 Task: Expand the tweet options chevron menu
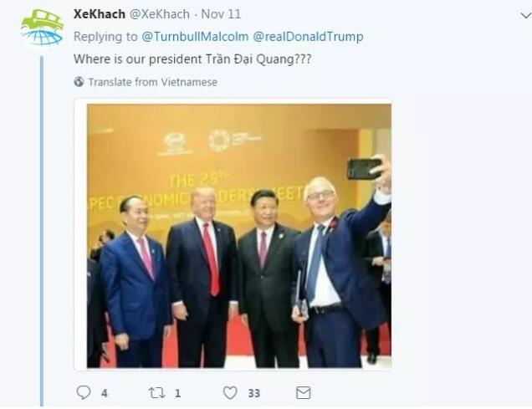click(526, 15)
